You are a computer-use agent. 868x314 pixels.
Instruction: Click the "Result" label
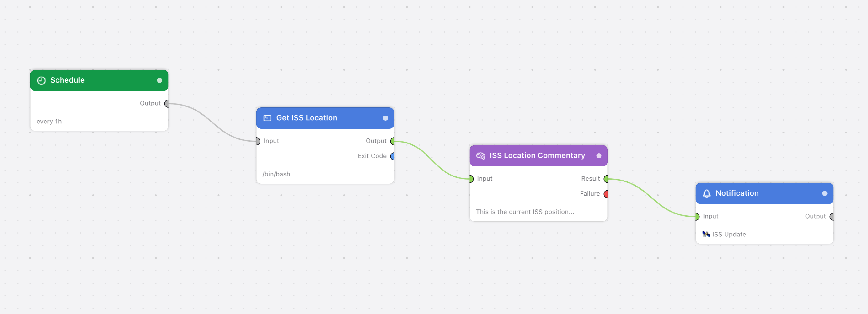[x=590, y=178]
